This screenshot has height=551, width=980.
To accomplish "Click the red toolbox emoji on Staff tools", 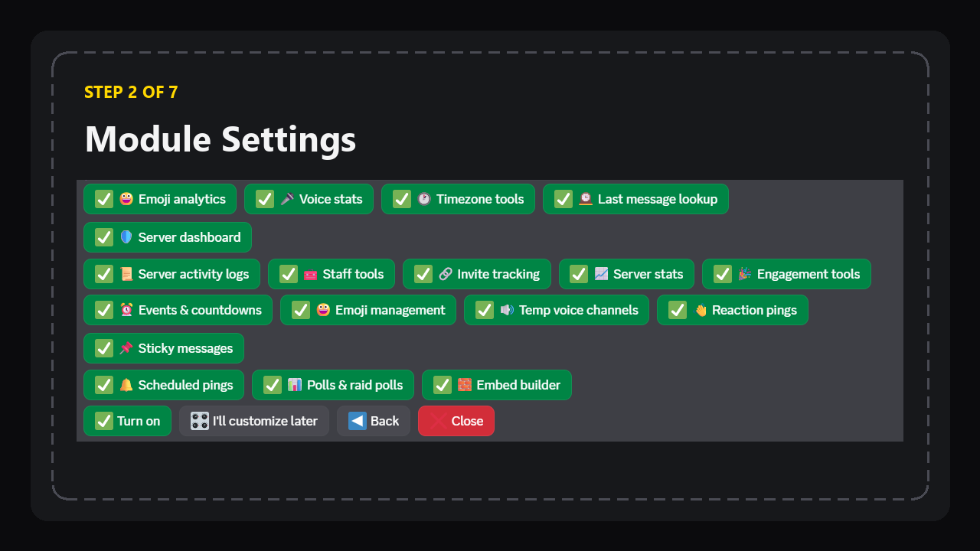I will tap(311, 274).
